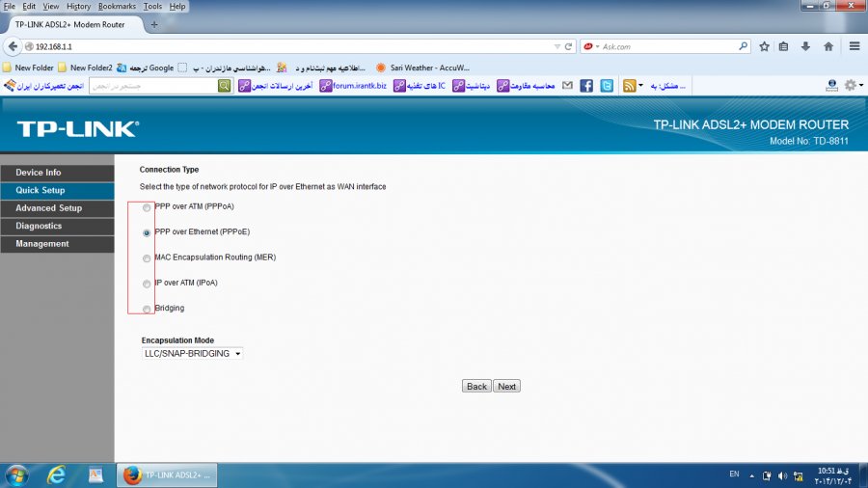Click the address bar showing 192.168.1.1
868x488 pixels.
click(287, 46)
